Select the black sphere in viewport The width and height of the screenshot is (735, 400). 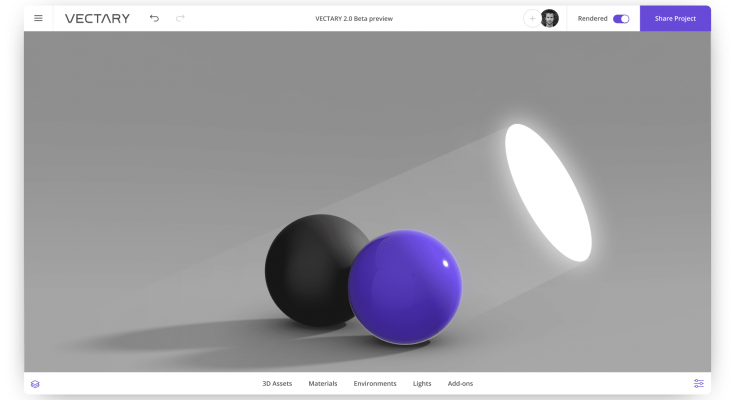click(307, 271)
